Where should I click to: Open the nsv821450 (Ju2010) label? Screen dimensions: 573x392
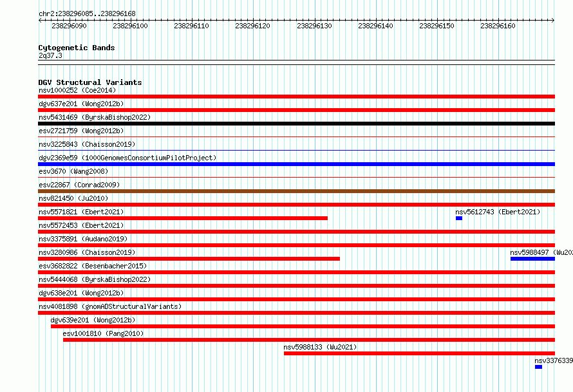point(73,198)
